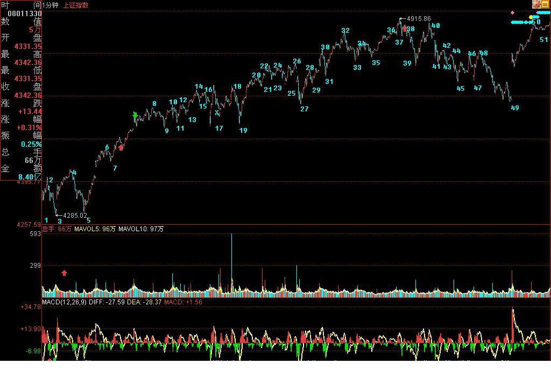Select the green down arrow near wave 8
This screenshot has height=392, width=551.
(x=135, y=115)
